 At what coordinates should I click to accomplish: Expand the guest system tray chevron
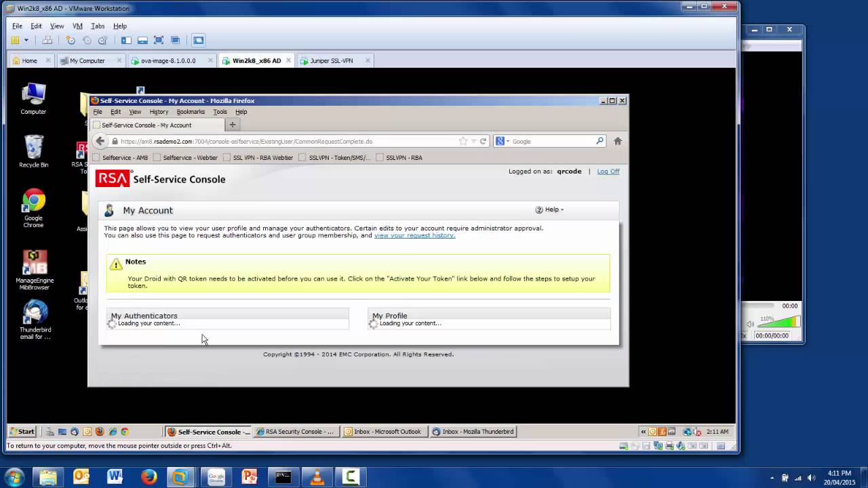[x=643, y=432]
